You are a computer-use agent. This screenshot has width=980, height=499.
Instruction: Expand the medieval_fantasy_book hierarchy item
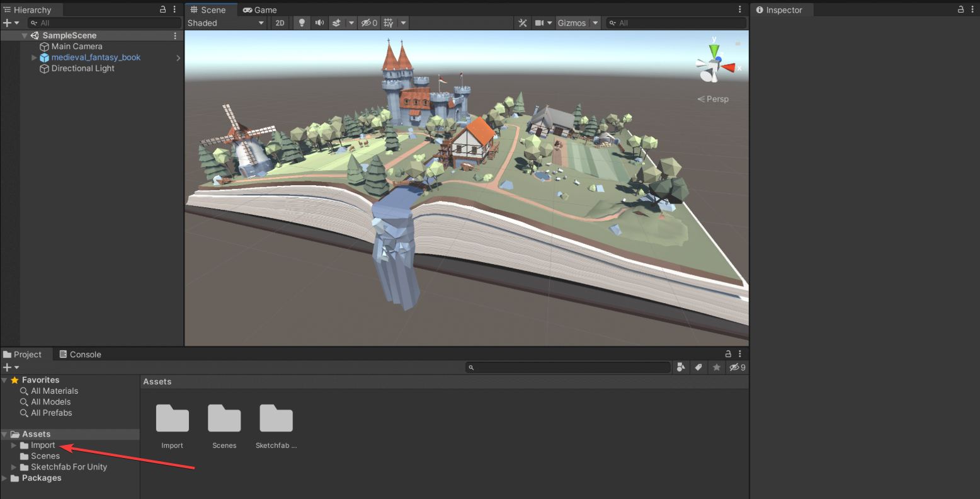35,57
